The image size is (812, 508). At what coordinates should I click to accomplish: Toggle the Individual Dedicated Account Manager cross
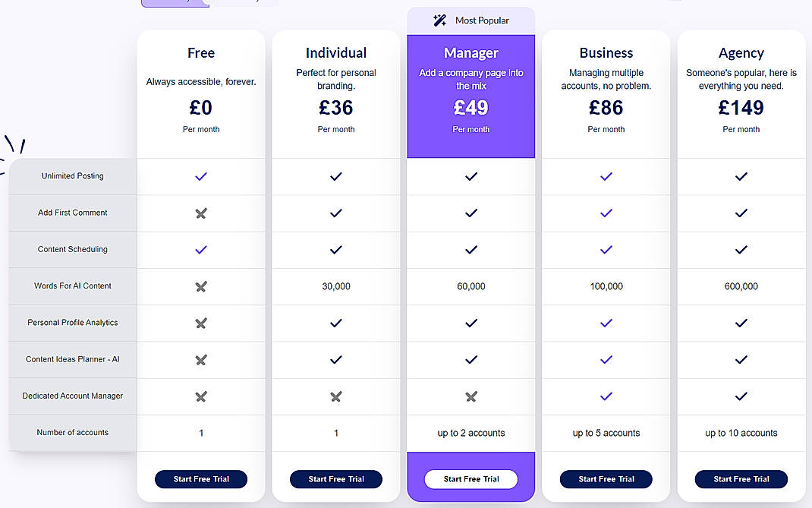[x=335, y=396]
